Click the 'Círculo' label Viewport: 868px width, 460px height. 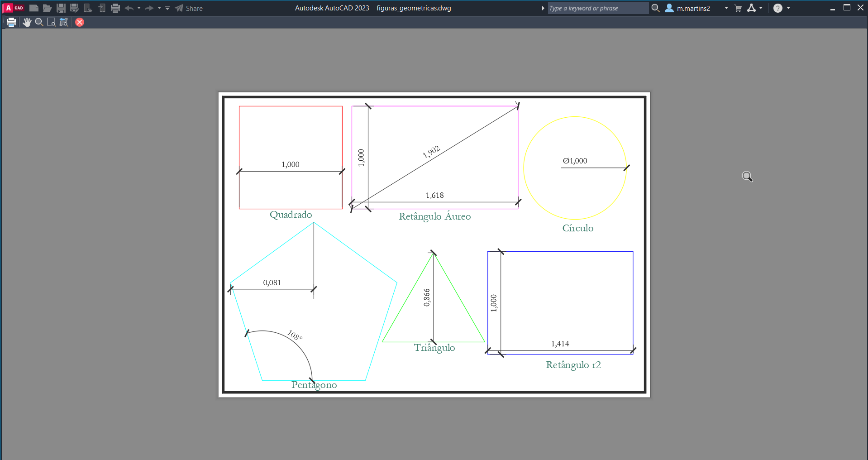[578, 228]
